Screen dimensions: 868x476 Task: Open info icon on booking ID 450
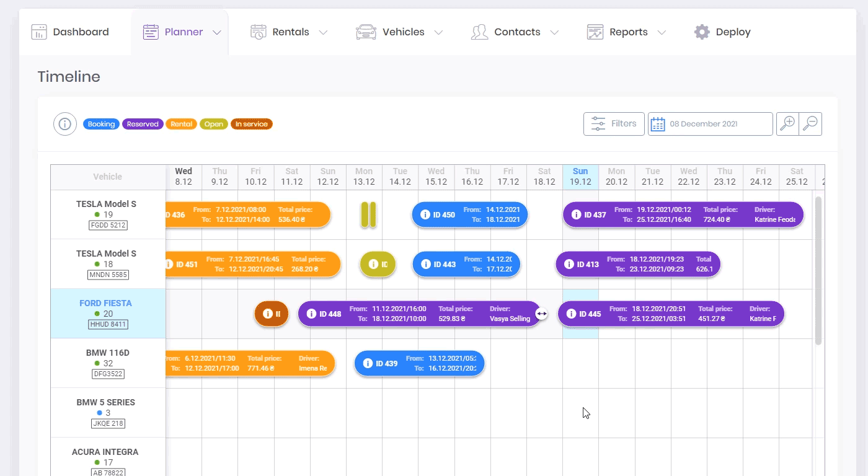click(x=425, y=214)
